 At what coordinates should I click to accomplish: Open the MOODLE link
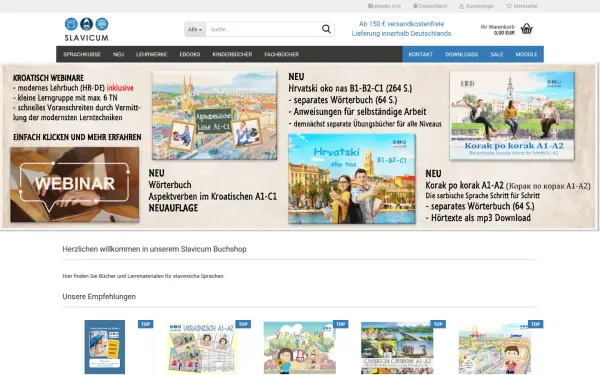click(526, 54)
